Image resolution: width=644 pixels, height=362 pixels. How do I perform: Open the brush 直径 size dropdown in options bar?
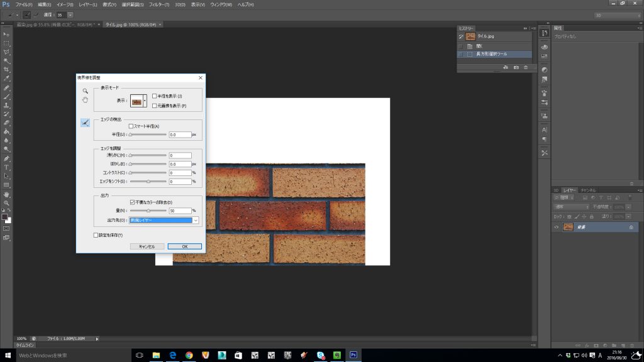pyautogui.click(x=69, y=14)
